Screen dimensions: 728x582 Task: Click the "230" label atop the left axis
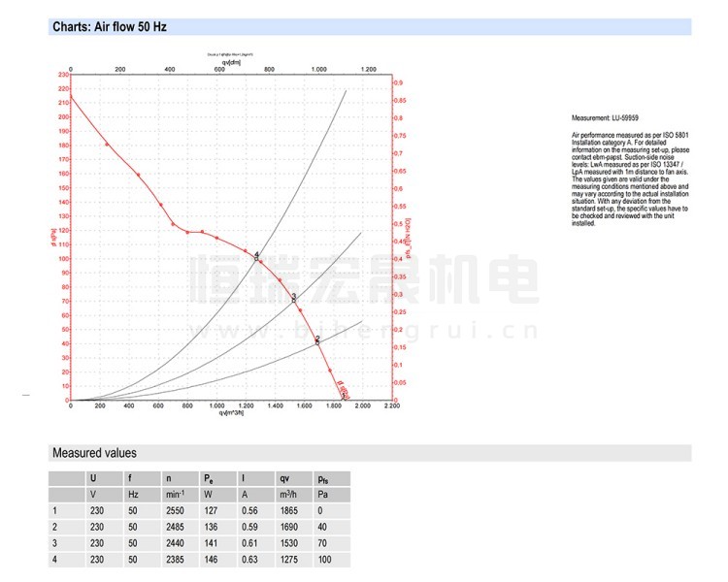tap(62, 75)
